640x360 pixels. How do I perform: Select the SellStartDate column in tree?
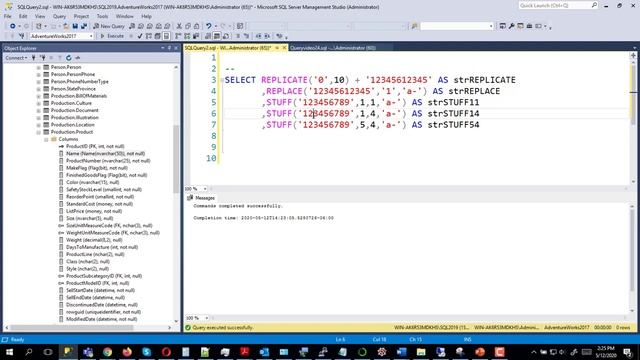pyautogui.click(x=100, y=291)
